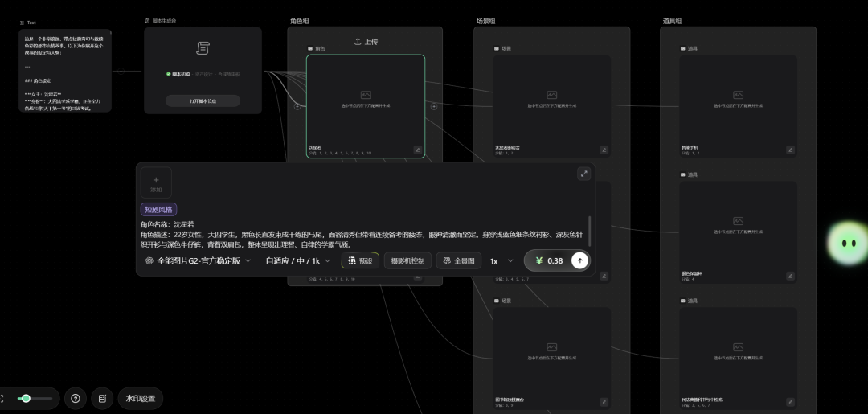Viewport: 868px width, 414px height.
Task: Select the 智能手机 prop thumbnail
Action: pyautogui.click(x=739, y=106)
